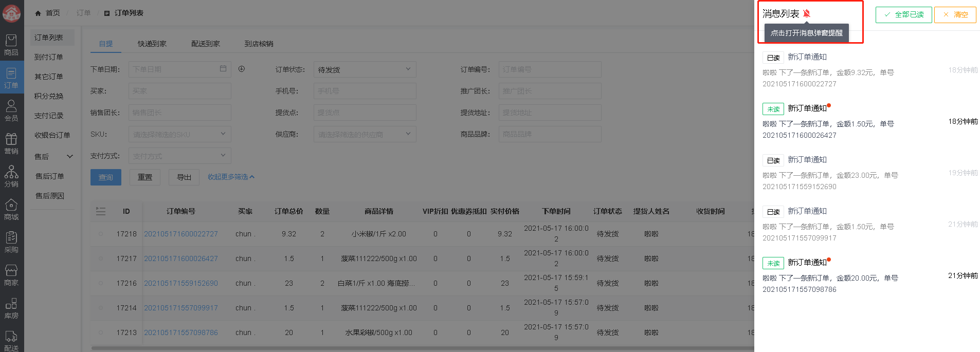Open the 采购 purchasing sidebar icon
Image resolution: width=980 pixels, height=352 pixels.
11,243
